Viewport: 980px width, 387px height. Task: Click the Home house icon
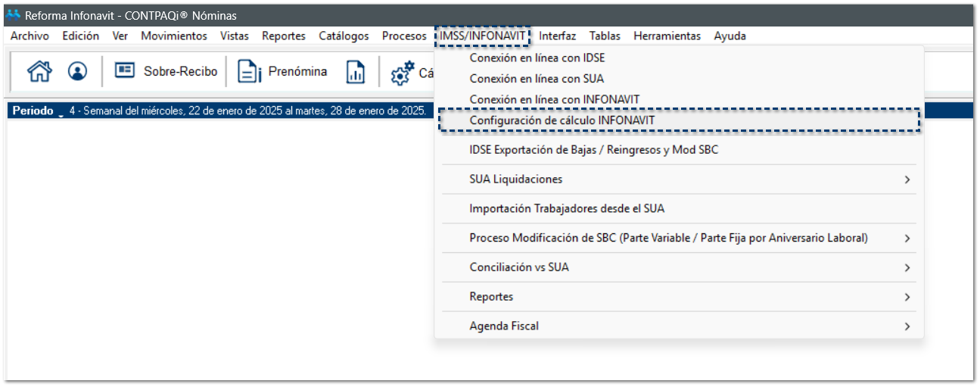tap(39, 71)
